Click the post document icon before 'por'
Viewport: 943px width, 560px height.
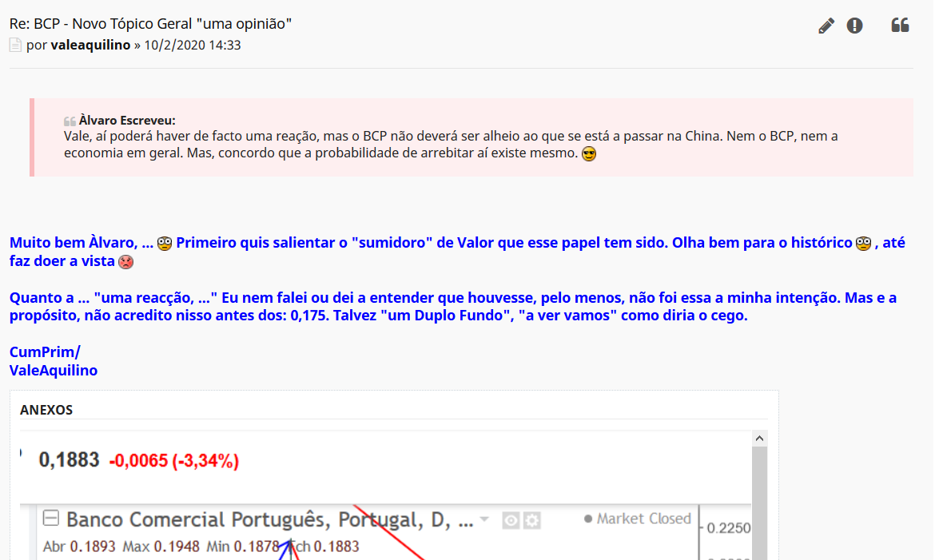click(x=16, y=45)
